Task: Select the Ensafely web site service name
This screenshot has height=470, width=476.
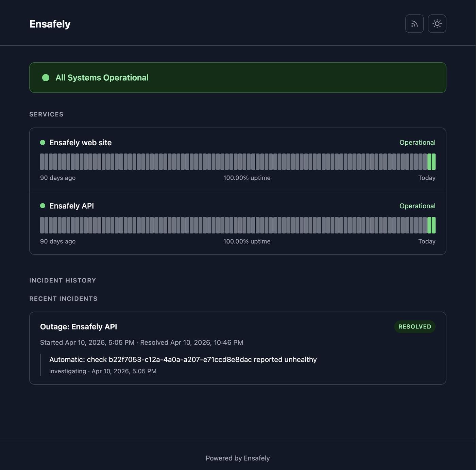Action: [x=80, y=143]
